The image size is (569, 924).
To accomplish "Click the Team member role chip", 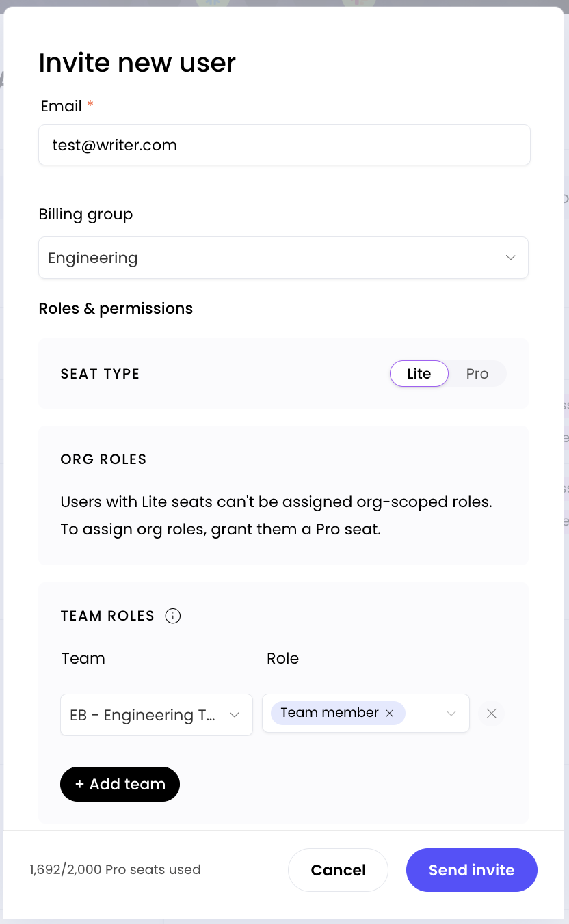I will coord(330,713).
